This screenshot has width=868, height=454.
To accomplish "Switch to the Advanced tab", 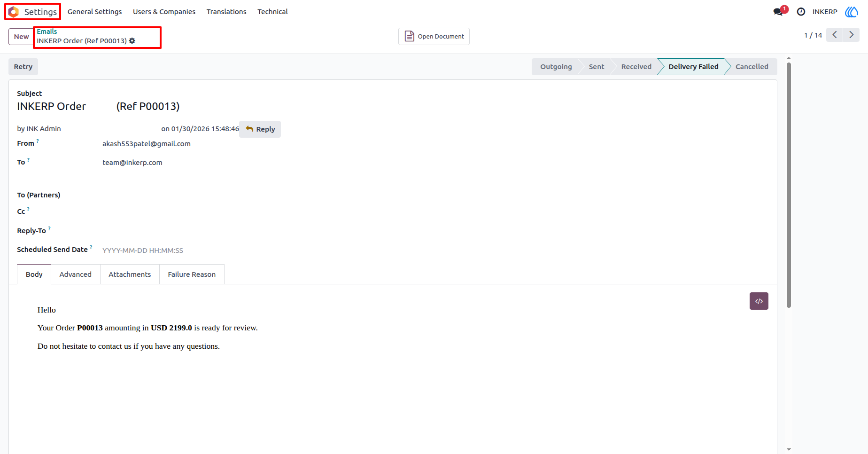I will 76,274.
